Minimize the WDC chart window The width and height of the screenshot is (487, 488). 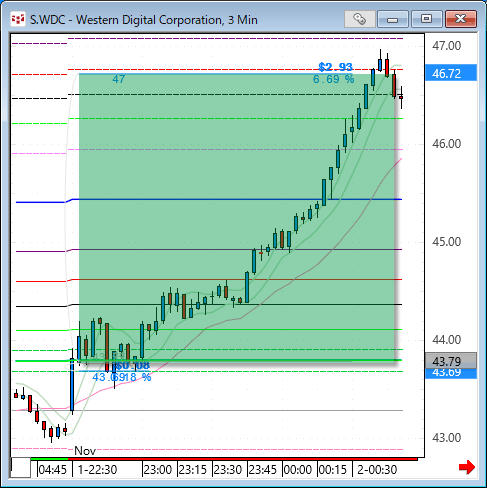(393, 19)
